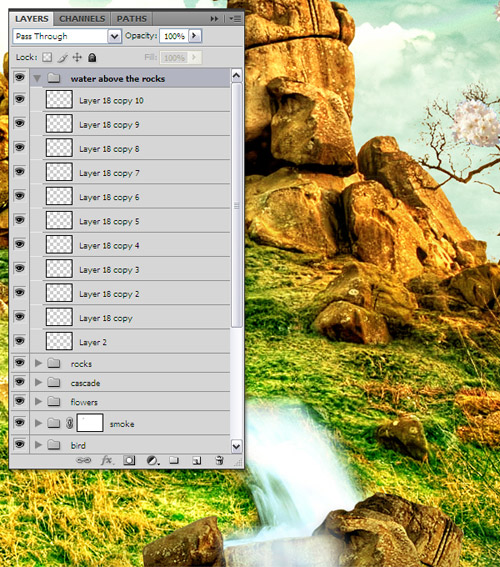Viewport: 500px width, 567px height.
Task: Open the layer style fx menu
Action: [107, 460]
